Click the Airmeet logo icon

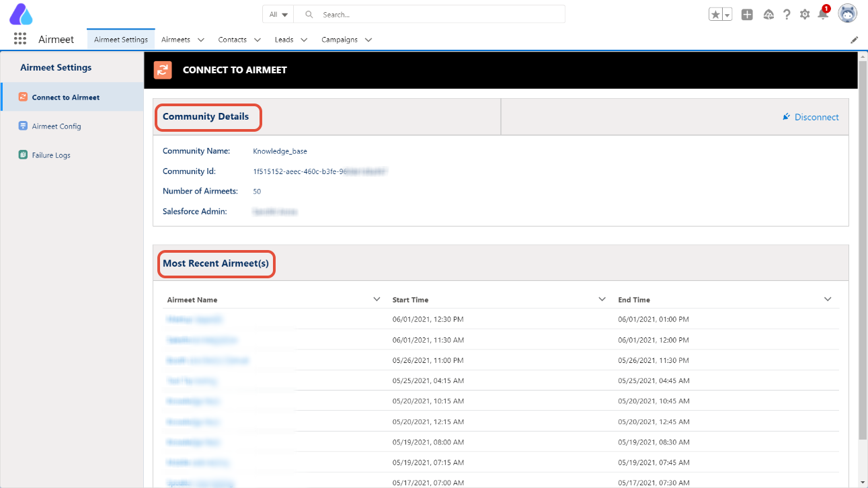tap(21, 14)
